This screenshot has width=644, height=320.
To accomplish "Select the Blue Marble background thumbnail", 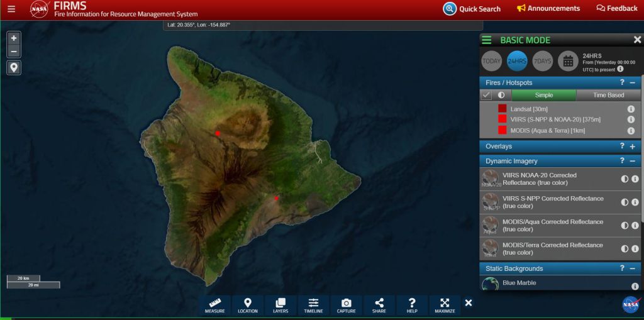I will [490, 284].
